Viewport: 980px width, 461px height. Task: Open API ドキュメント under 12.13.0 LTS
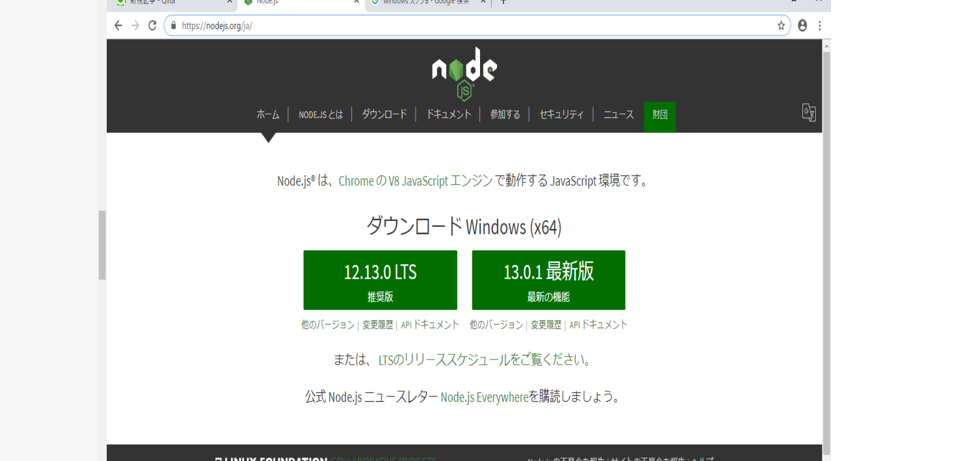tap(430, 325)
